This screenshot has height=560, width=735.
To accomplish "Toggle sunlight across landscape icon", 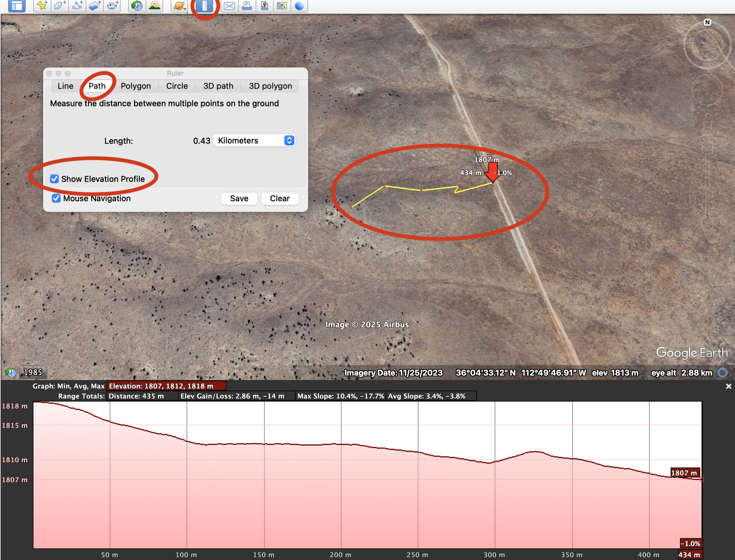I will point(154,5).
